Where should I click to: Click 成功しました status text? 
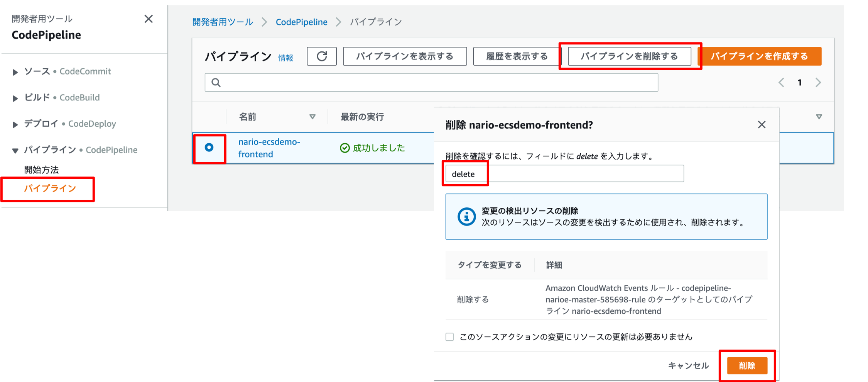(x=379, y=148)
